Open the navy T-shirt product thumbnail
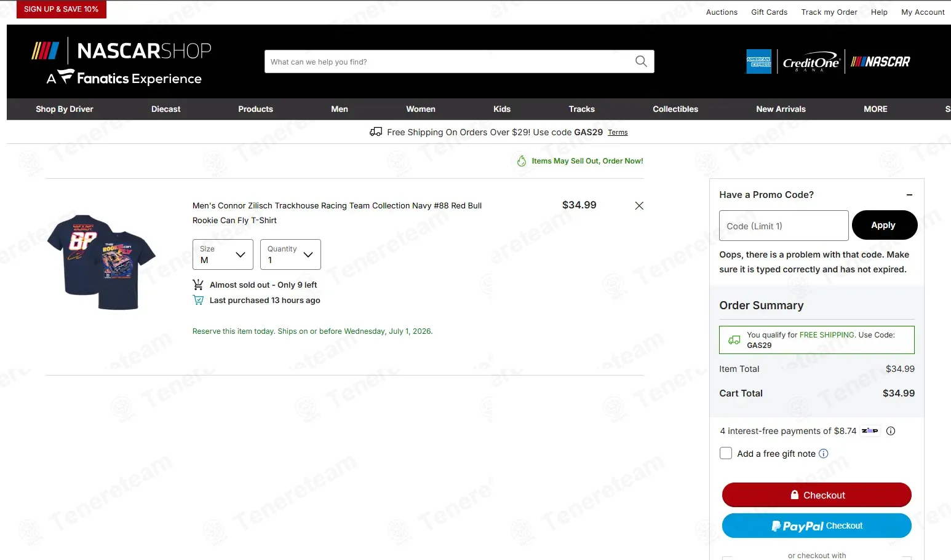 pyautogui.click(x=101, y=262)
